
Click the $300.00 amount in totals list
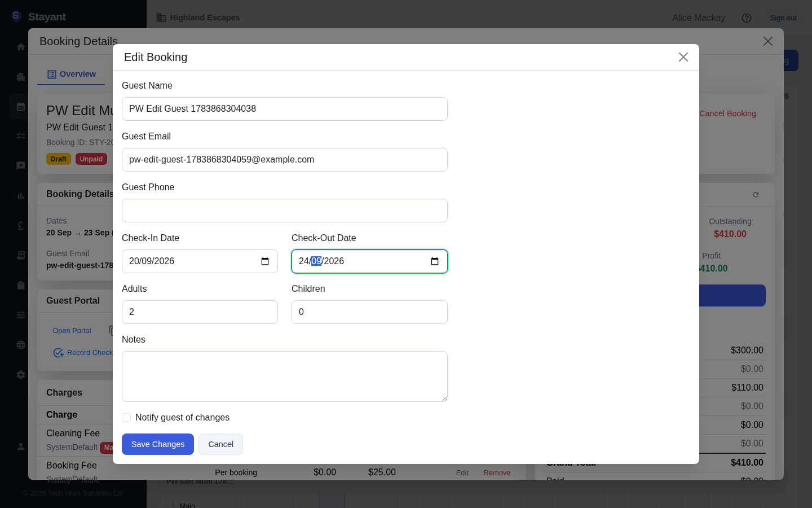[747, 351]
